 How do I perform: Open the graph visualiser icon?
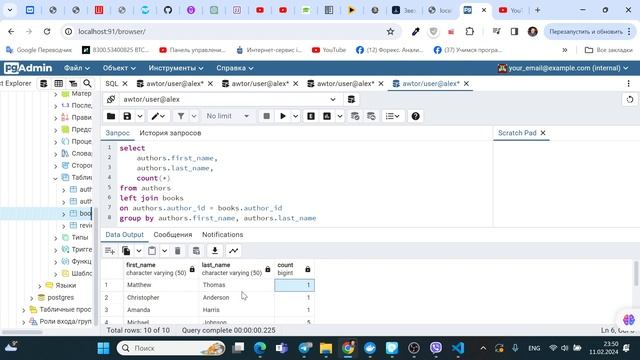click(233, 251)
